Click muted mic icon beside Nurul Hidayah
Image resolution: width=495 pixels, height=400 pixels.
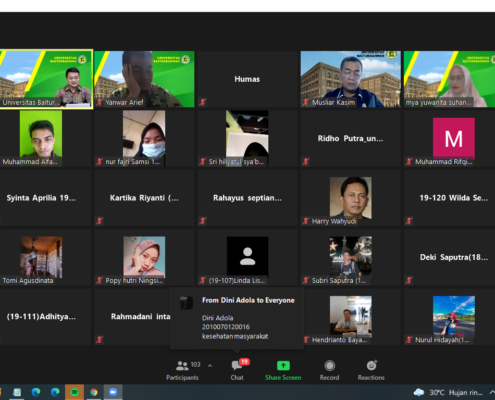pos(409,339)
